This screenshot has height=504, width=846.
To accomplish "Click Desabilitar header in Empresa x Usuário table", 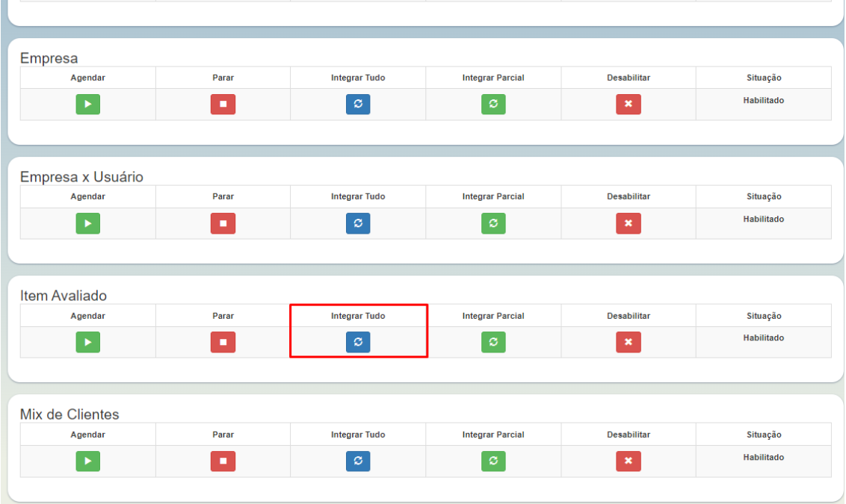I will [629, 197].
